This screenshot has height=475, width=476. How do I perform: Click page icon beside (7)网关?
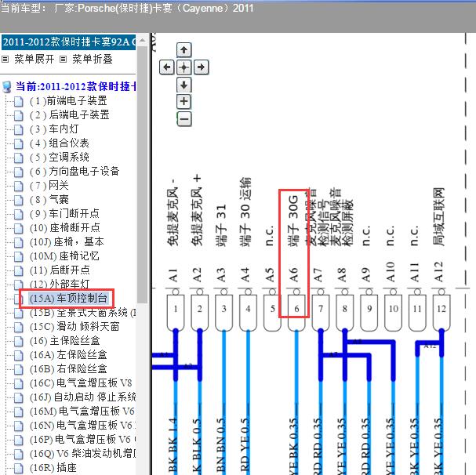pos(19,186)
